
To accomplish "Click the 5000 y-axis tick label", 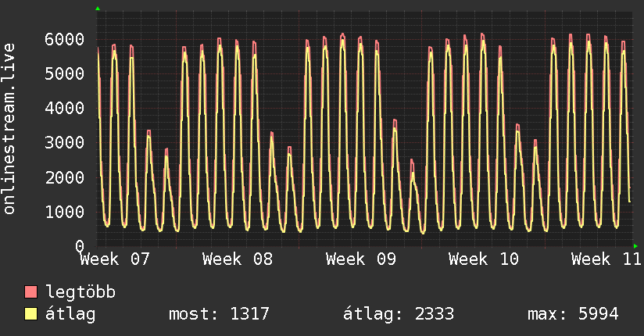I will pos(64,73).
